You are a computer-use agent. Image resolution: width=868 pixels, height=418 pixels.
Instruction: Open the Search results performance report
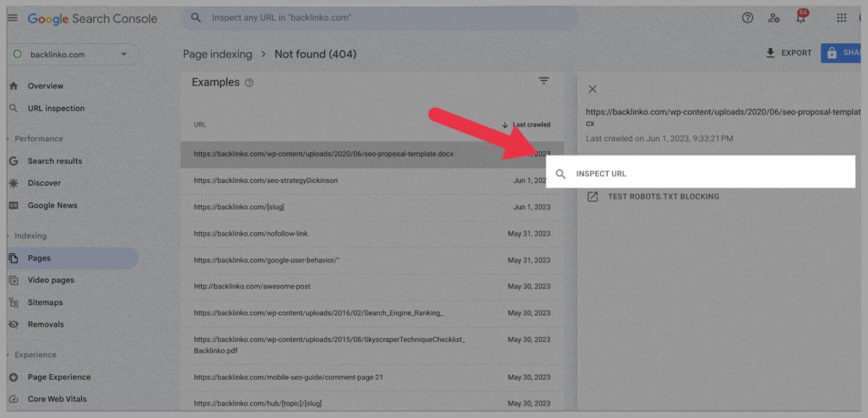tap(55, 161)
